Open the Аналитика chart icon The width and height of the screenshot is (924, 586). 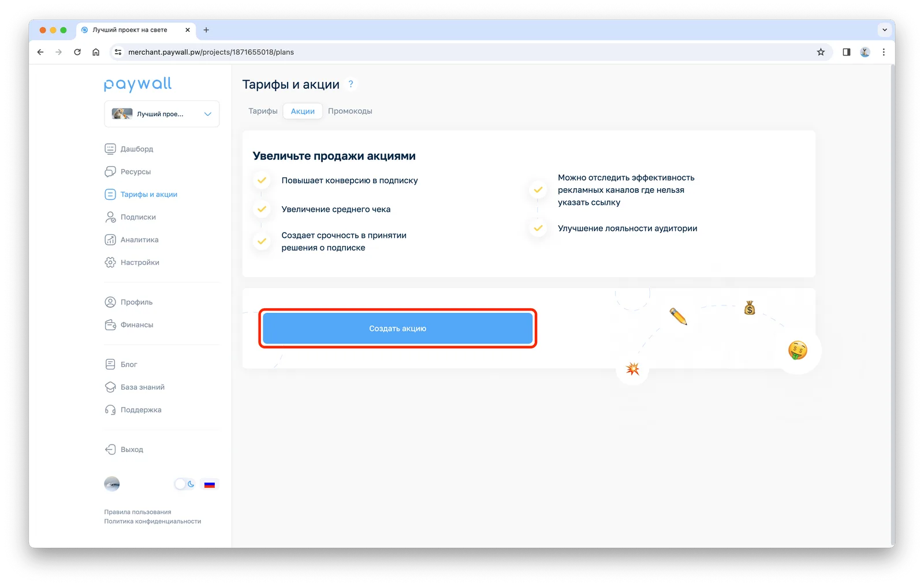click(x=110, y=240)
